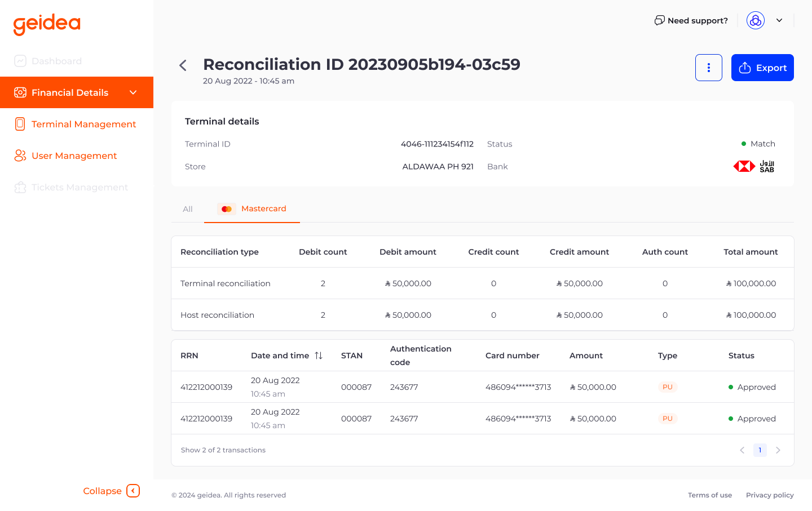812x511 pixels.
Task: Select page 1 in pagination
Action: coord(760,450)
